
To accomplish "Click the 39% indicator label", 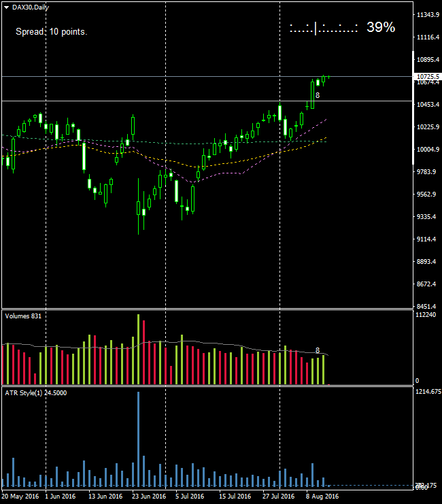I will point(380,28).
